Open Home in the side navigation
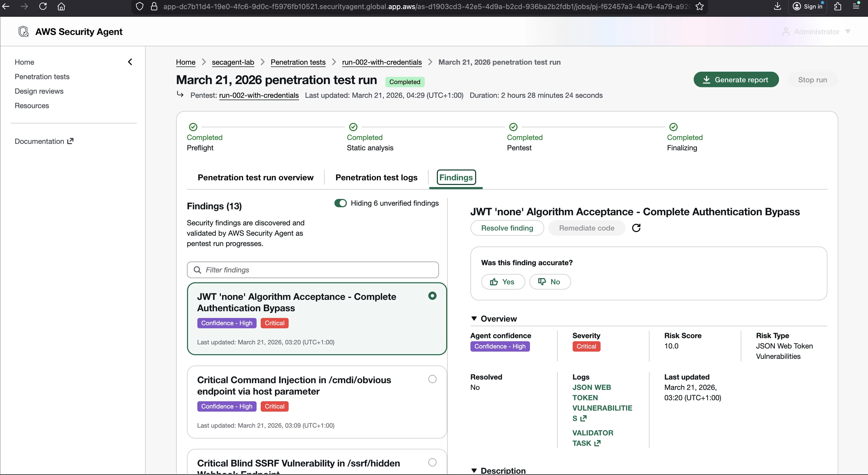The width and height of the screenshot is (868, 475). (24, 62)
